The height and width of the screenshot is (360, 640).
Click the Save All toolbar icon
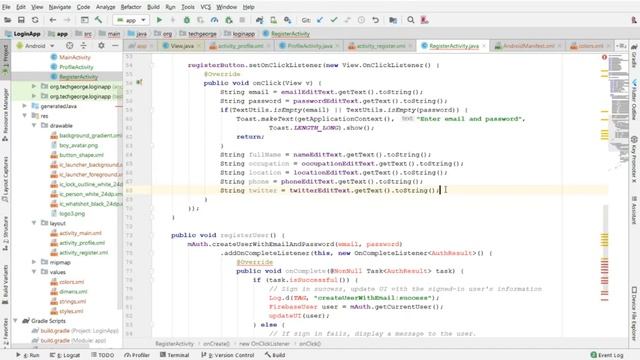21,20
